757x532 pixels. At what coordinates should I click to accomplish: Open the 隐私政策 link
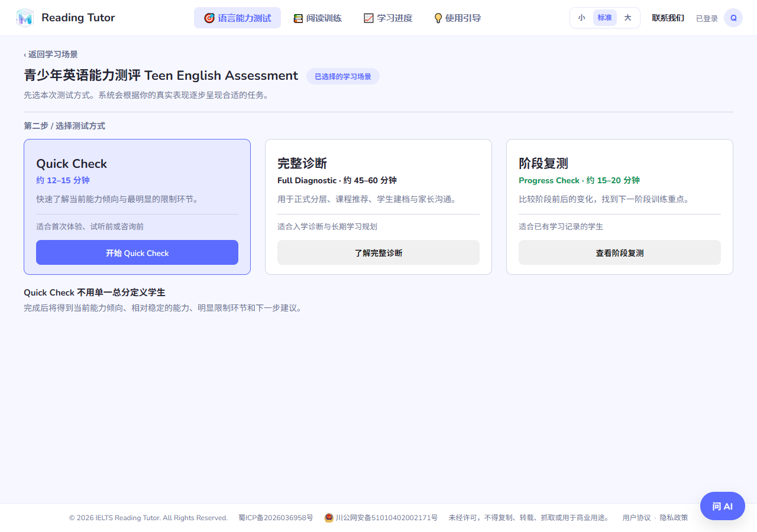coord(674,518)
